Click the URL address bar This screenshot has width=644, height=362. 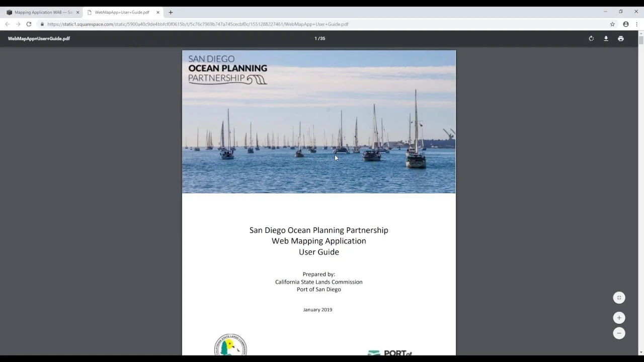point(322,24)
